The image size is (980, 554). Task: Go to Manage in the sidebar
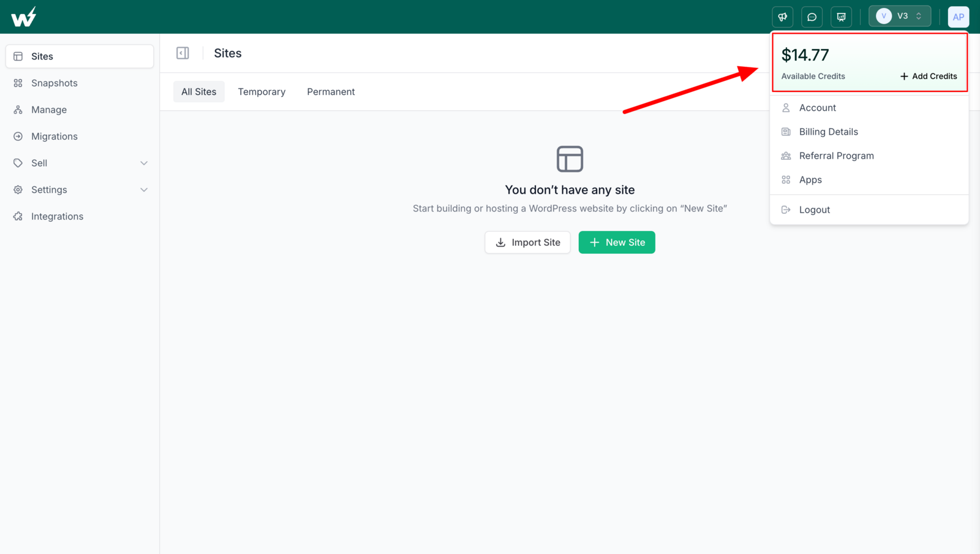(80, 110)
